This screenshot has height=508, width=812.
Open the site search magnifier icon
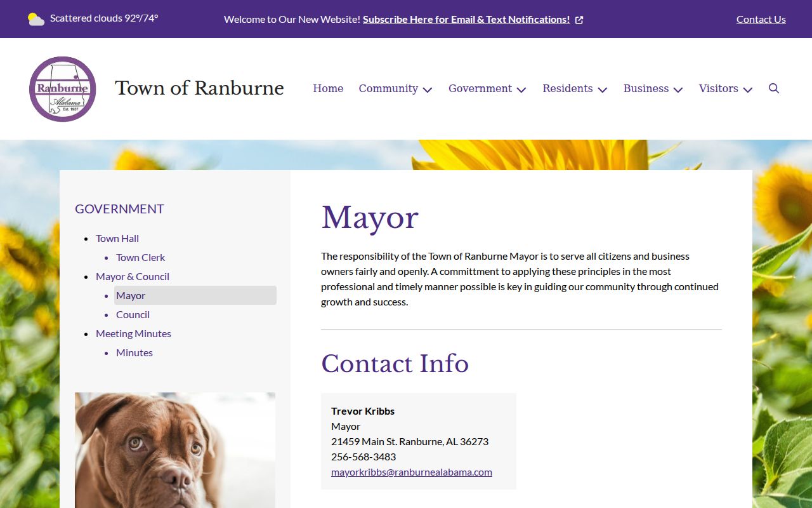pos(774,88)
